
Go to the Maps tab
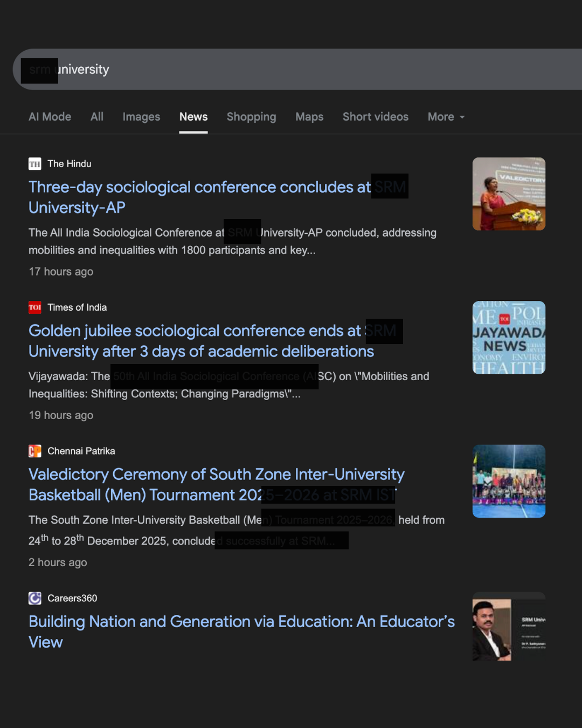309,117
